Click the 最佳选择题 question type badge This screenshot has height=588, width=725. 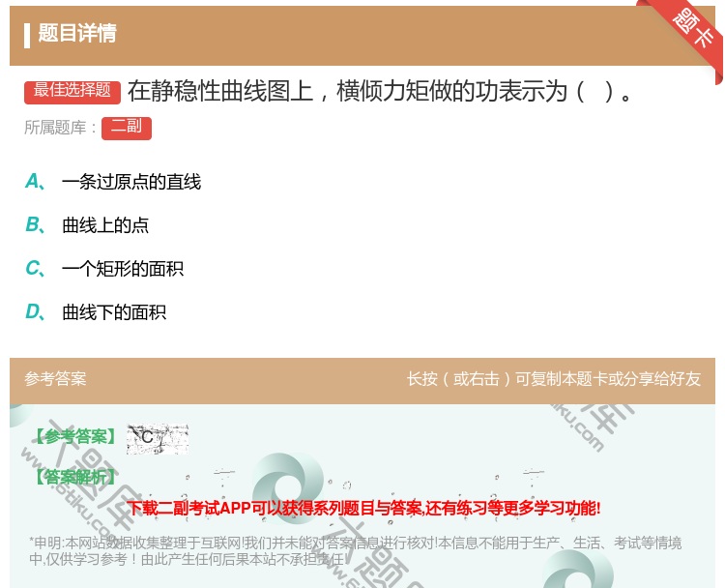[72, 92]
